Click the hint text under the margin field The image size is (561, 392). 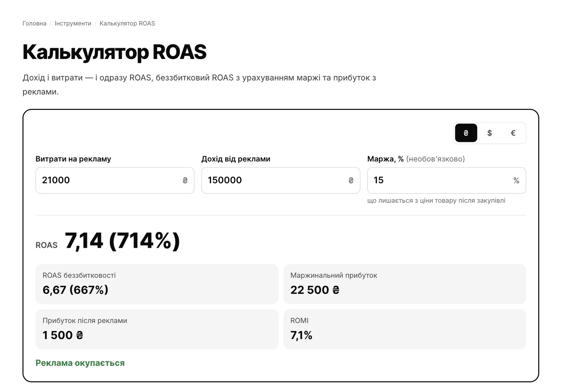pyautogui.click(x=436, y=200)
